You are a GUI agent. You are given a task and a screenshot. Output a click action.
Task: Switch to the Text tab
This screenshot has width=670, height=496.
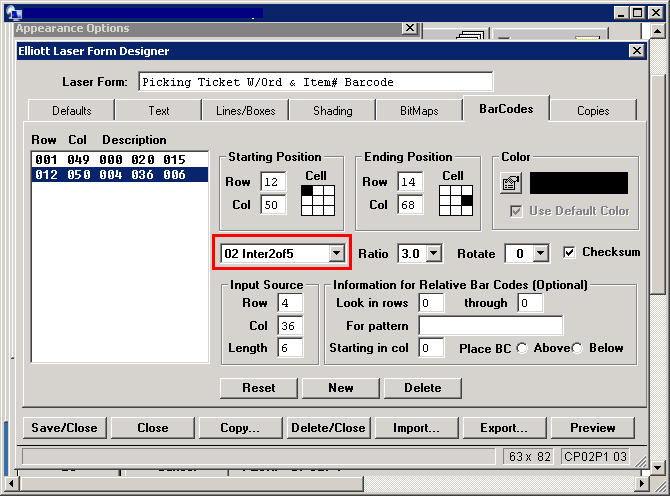(159, 111)
